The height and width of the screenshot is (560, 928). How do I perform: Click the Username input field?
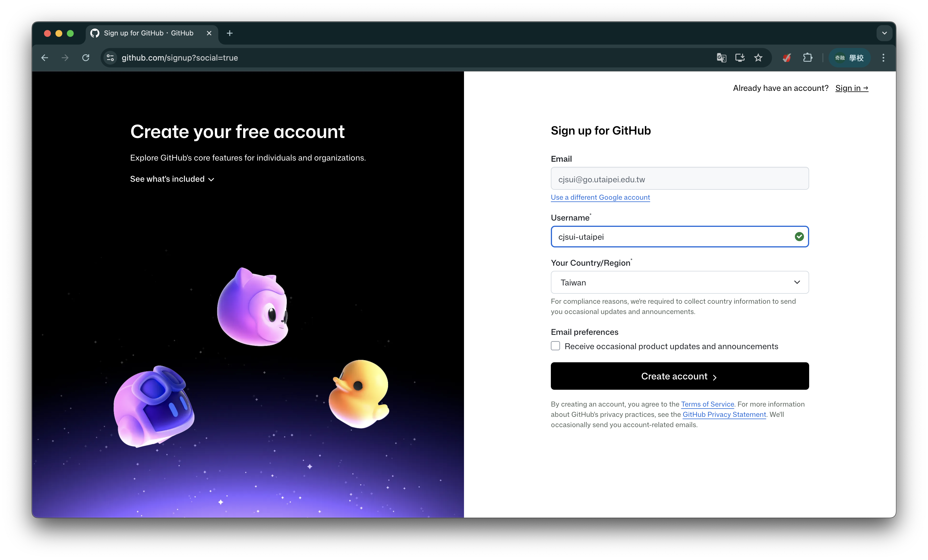pyautogui.click(x=679, y=237)
